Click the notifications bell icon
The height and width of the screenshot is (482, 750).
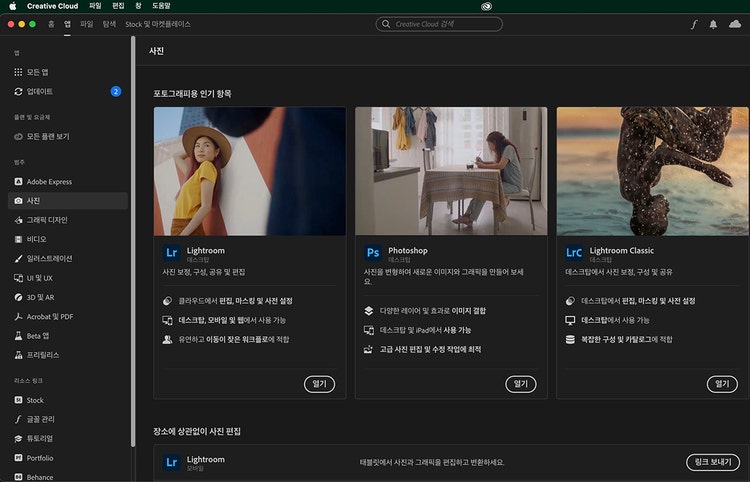[714, 23]
